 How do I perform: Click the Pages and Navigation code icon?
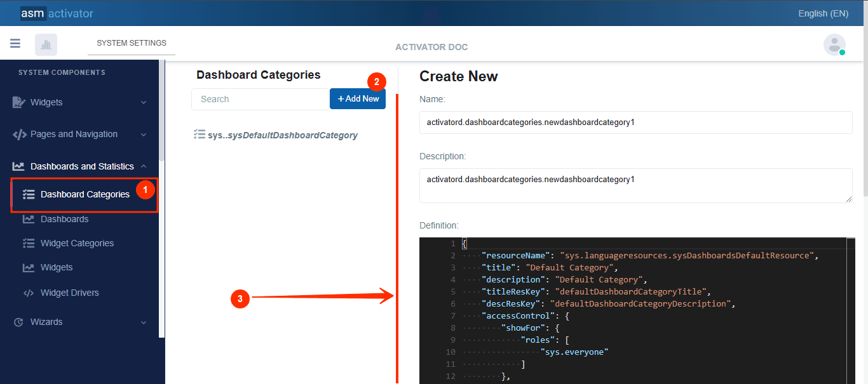20,135
